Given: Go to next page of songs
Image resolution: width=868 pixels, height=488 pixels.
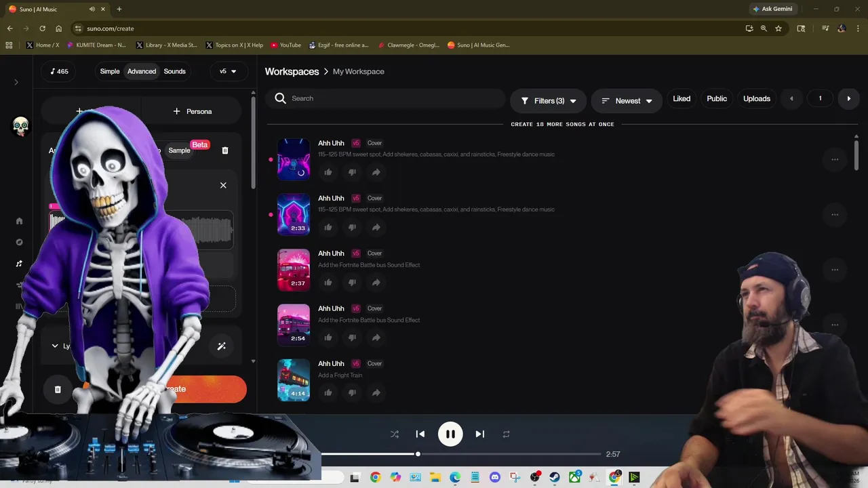Looking at the screenshot, I should point(848,98).
